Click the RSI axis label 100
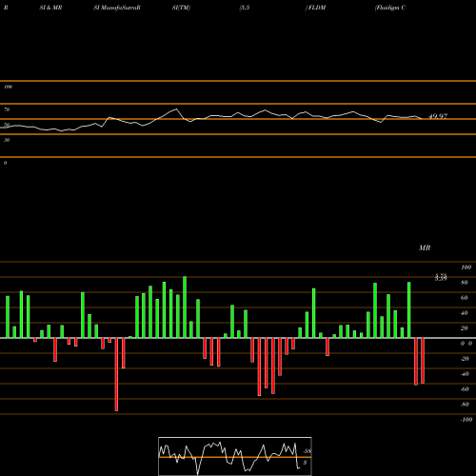This screenshot has width=476, height=476. click(8, 87)
